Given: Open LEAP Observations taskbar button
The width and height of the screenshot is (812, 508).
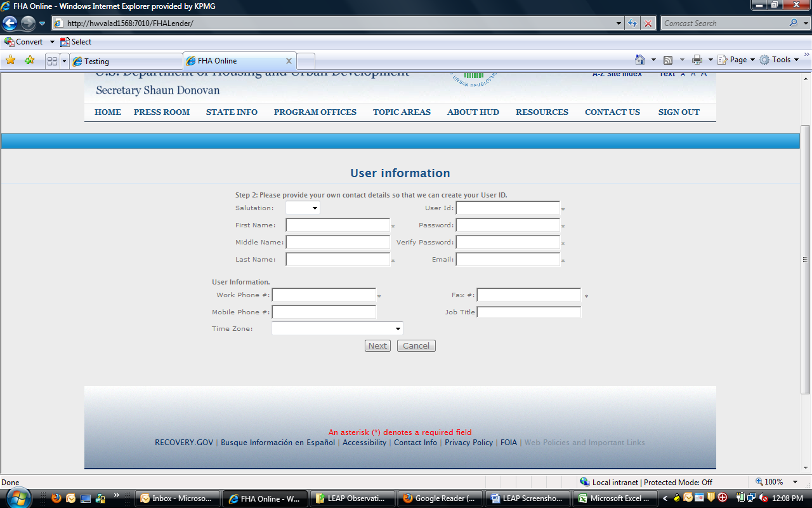Looking at the screenshot, I should (353, 498).
